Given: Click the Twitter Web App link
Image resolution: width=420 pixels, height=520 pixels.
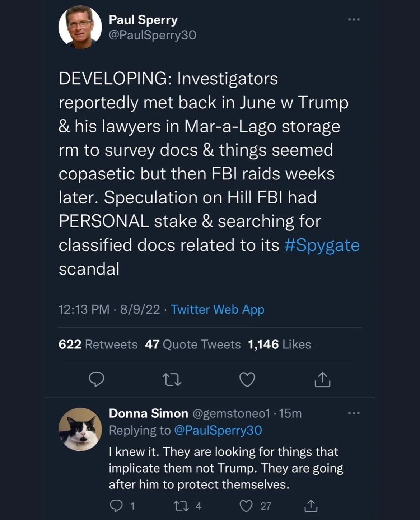Looking at the screenshot, I should [x=217, y=309].
